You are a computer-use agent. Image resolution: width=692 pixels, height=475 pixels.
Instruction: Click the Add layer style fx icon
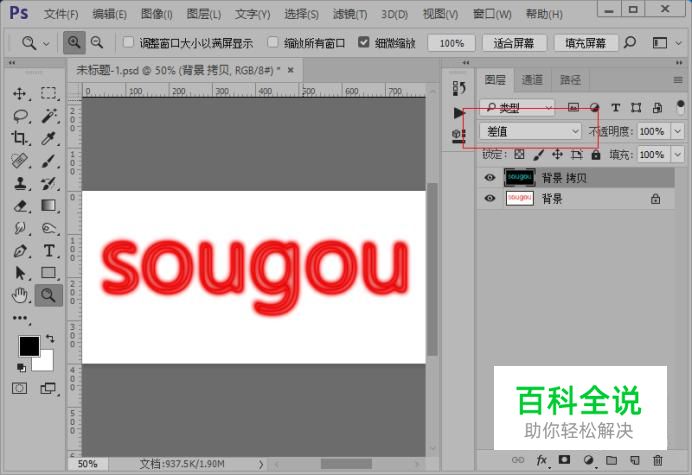[x=542, y=460]
